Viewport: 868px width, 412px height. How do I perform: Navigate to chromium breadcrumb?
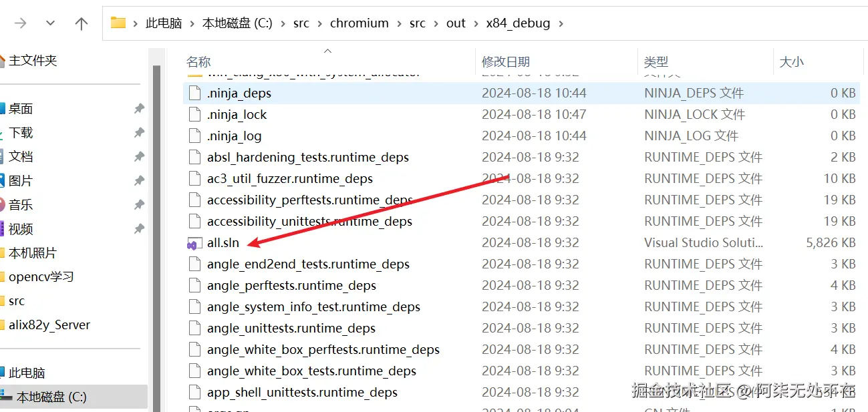[x=359, y=23]
